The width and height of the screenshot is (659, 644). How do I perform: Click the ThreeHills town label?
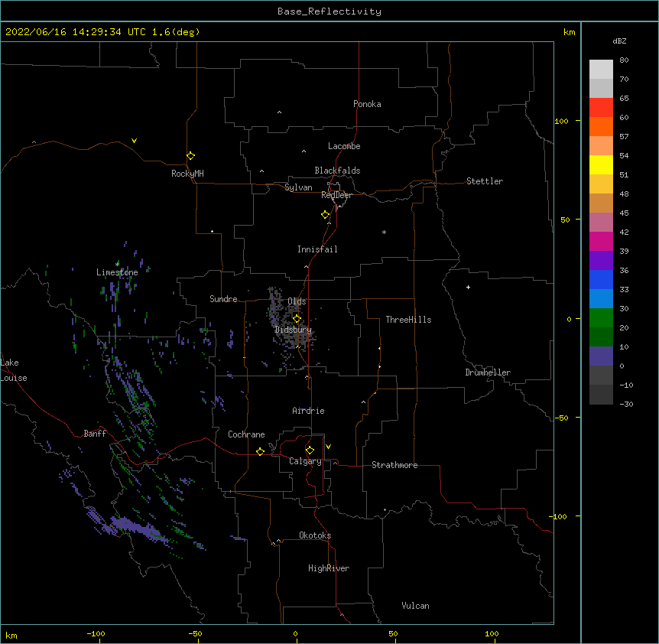[x=408, y=320]
